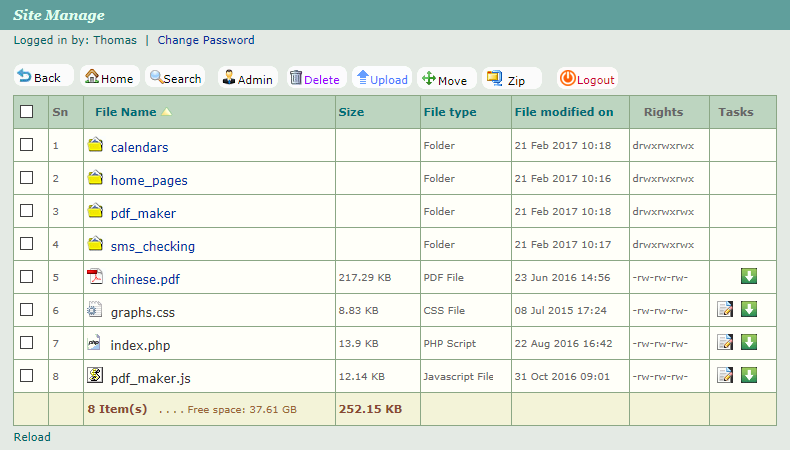Click the CSS file icon beside graphs.css
The image size is (790, 450).
pos(94,309)
